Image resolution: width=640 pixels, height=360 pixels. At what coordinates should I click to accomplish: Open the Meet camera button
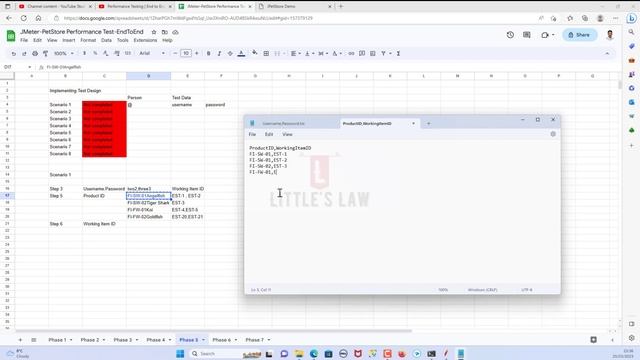547,35
